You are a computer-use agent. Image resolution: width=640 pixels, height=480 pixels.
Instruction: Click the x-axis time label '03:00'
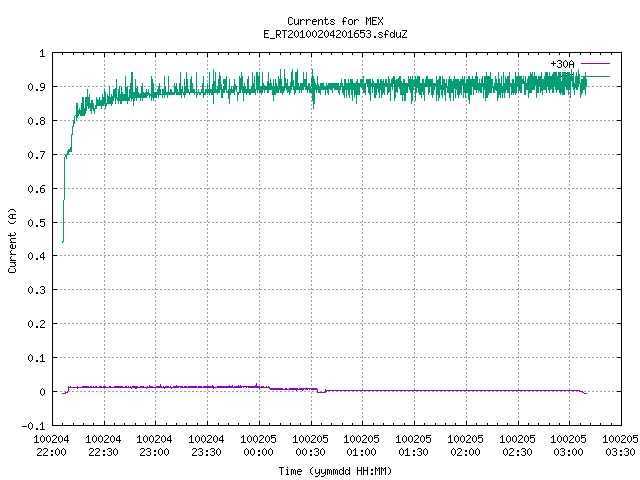568,452
